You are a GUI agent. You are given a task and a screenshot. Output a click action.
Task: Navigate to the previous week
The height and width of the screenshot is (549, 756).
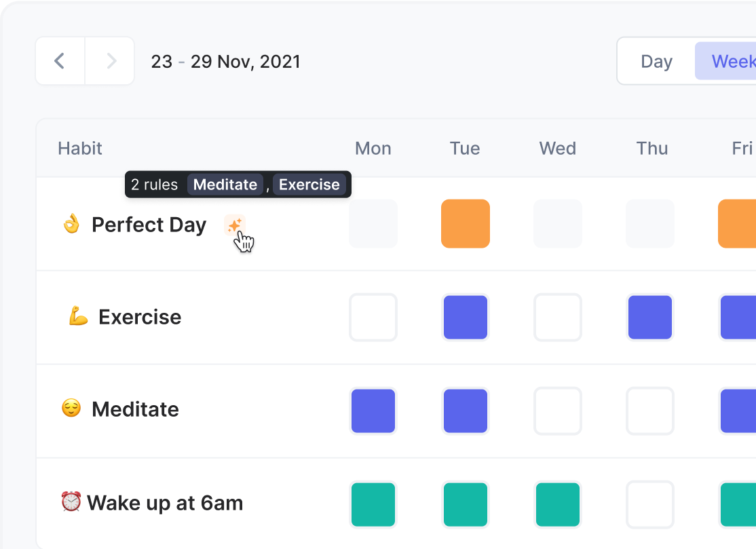(x=59, y=61)
